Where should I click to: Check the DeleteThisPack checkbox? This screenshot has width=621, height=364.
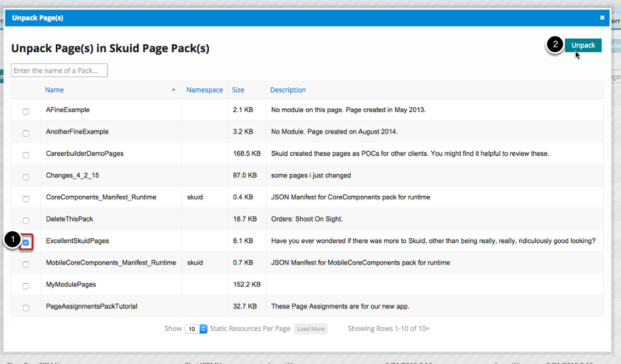click(26, 221)
